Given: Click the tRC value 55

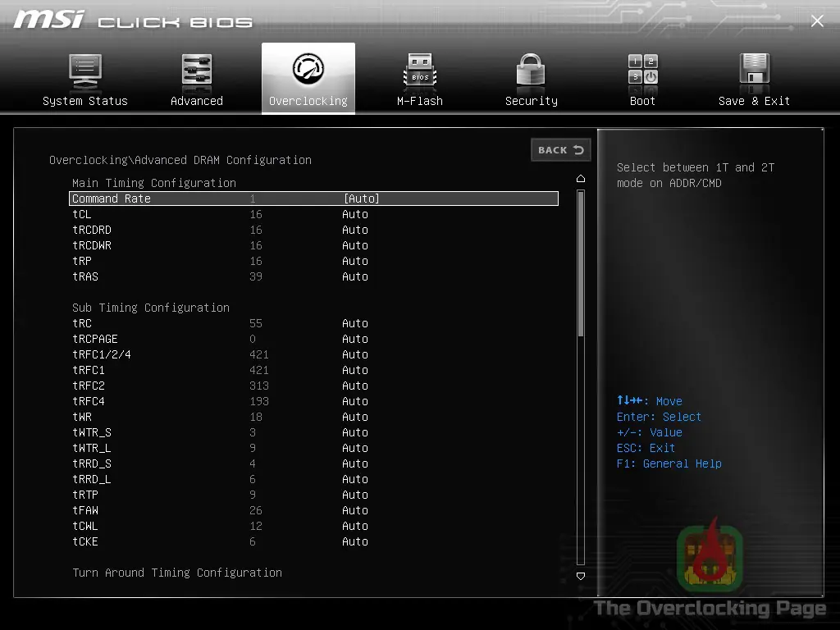Looking at the screenshot, I should pyautogui.click(x=256, y=323).
